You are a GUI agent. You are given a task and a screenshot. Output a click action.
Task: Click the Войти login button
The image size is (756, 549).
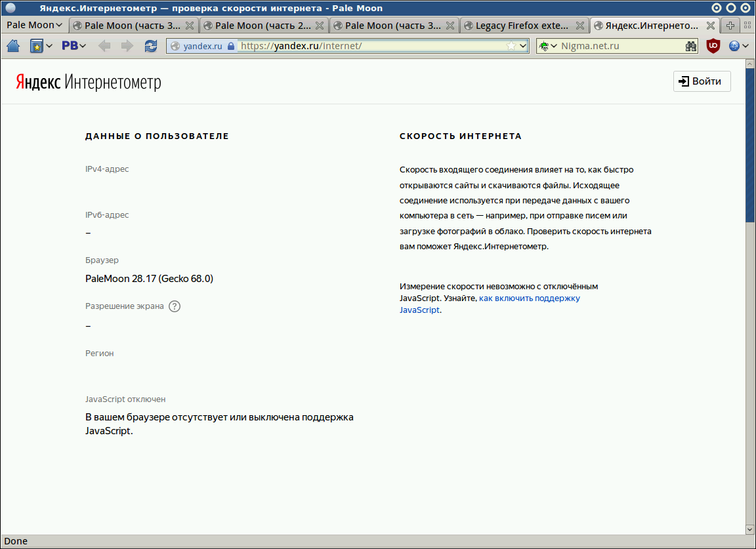702,81
